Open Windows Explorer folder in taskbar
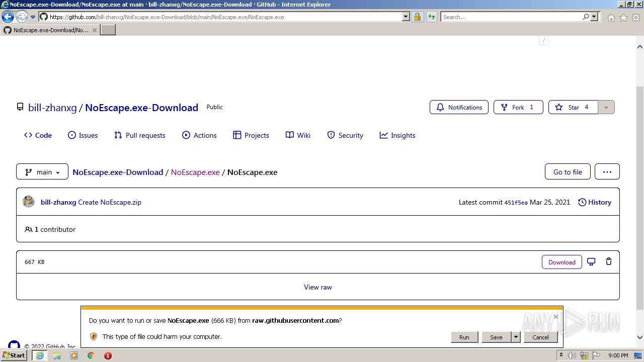The width and height of the screenshot is (644, 362). point(57,355)
